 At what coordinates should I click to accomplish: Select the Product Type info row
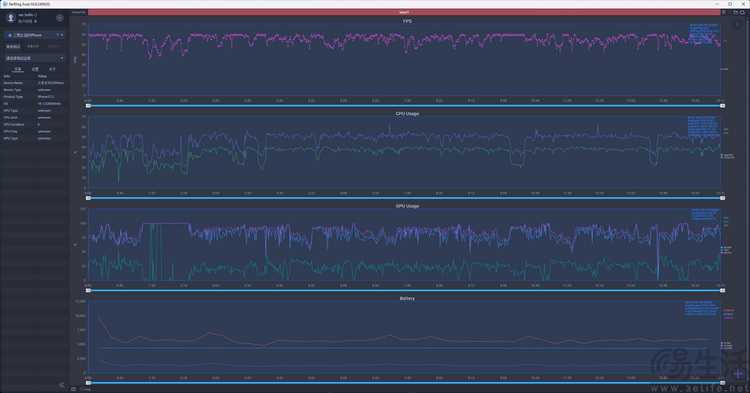[35, 97]
